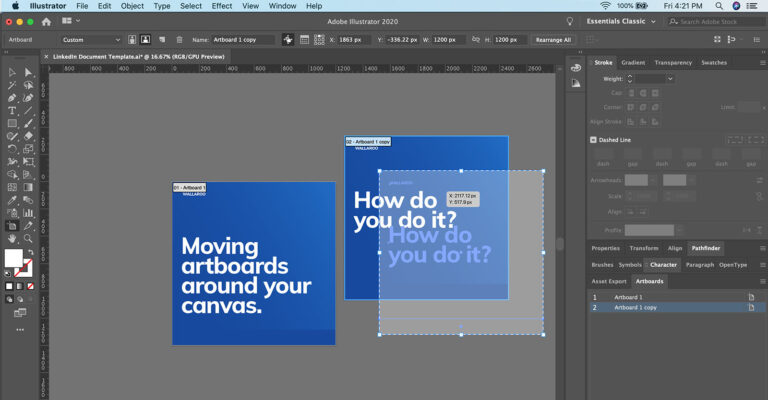Open the Align panel tab

[x=674, y=248]
